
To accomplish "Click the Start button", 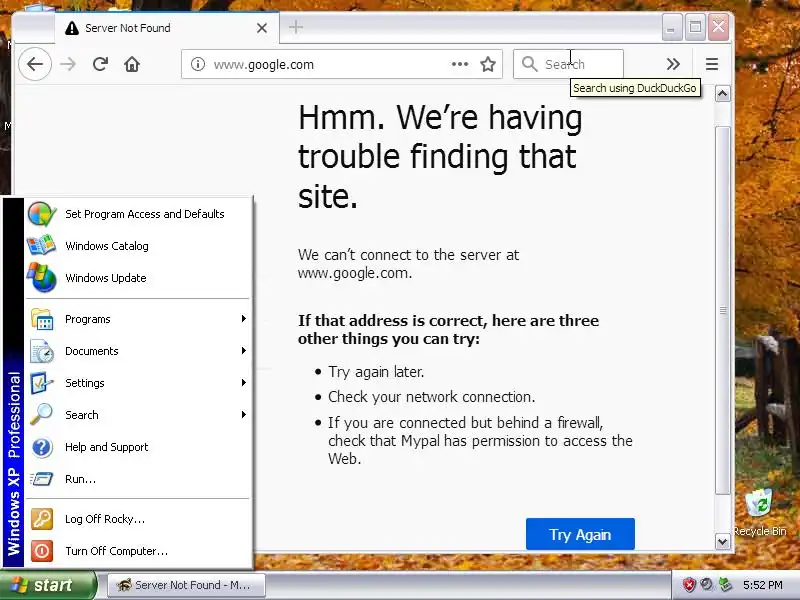I will click(47, 585).
